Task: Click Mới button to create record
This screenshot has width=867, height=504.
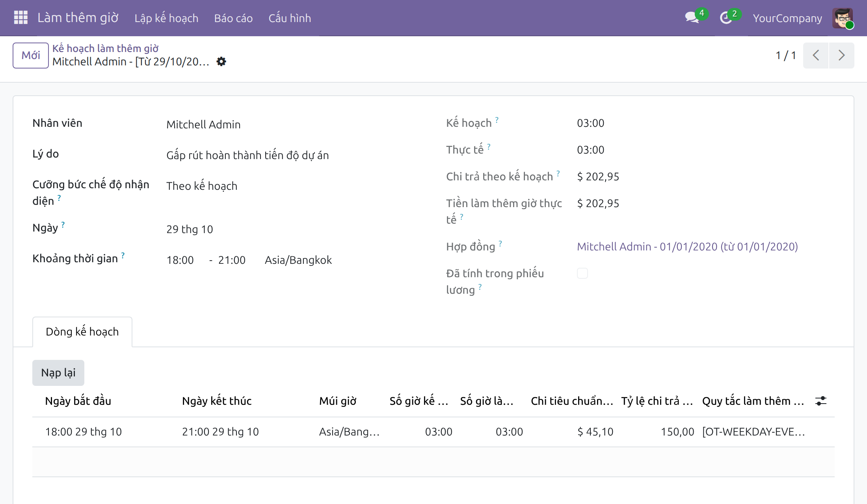Action: (31, 56)
